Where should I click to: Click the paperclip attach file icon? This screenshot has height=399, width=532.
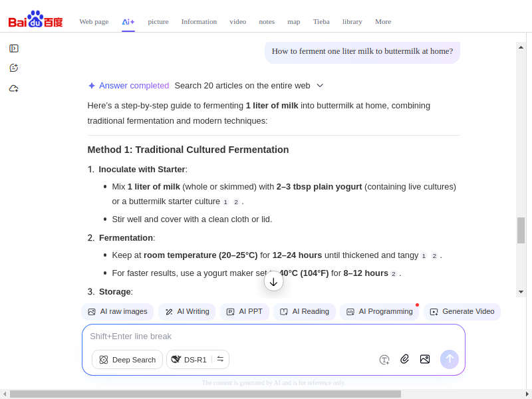[404, 359]
